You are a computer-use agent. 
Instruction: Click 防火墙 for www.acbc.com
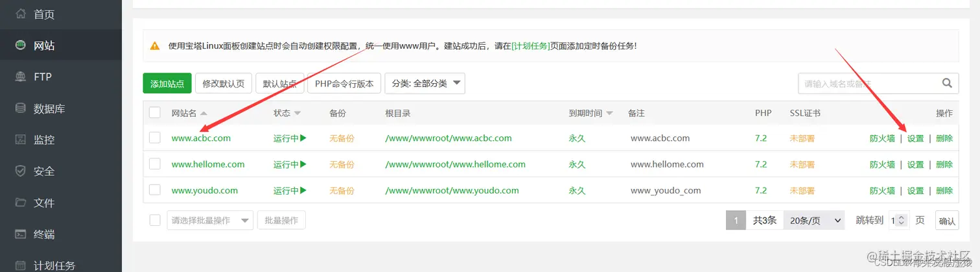pyautogui.click(x=882, y=138)
